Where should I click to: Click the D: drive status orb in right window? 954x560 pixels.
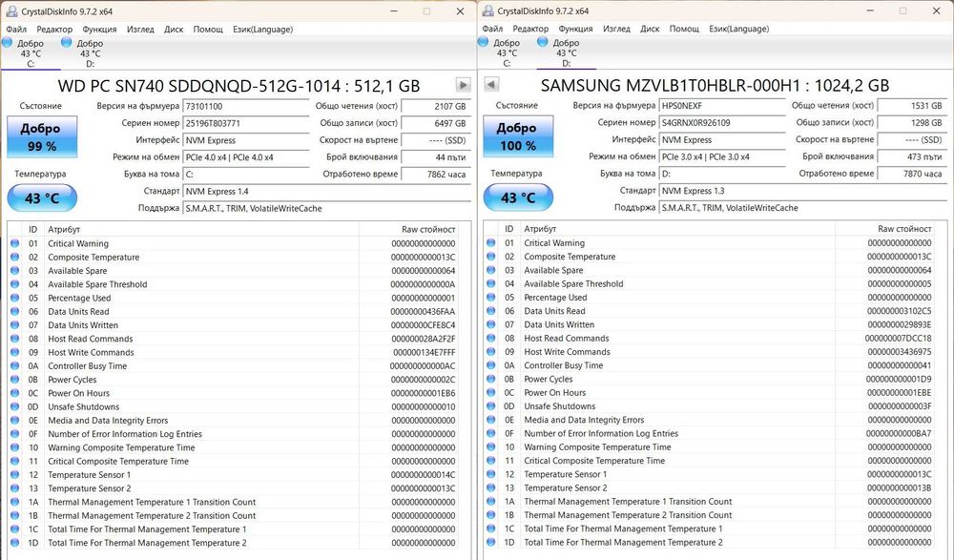click(x=543, y=42)
